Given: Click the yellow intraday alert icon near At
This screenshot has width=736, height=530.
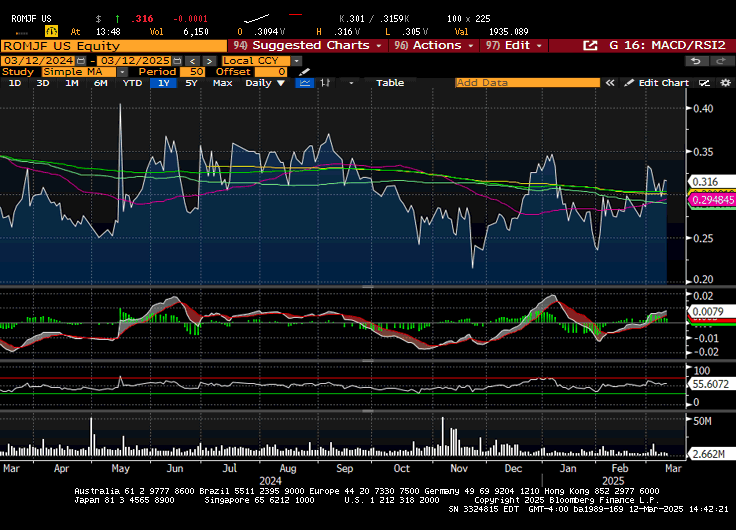Looking at the screenshot, I should 51,31.
